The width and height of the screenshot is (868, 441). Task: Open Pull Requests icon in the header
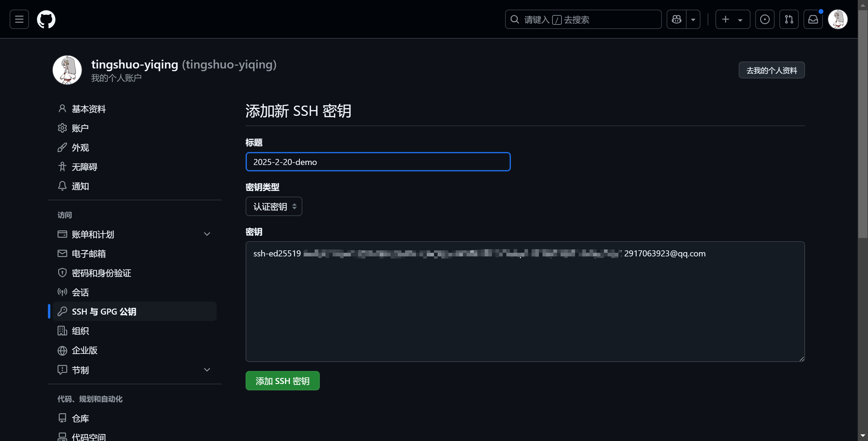(788, 19)
